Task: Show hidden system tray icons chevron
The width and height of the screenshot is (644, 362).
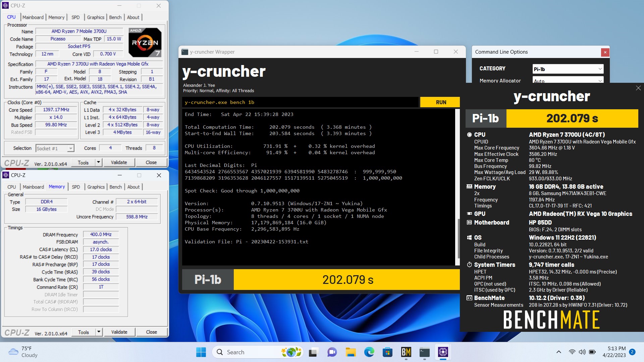Action: coord(558,352)
